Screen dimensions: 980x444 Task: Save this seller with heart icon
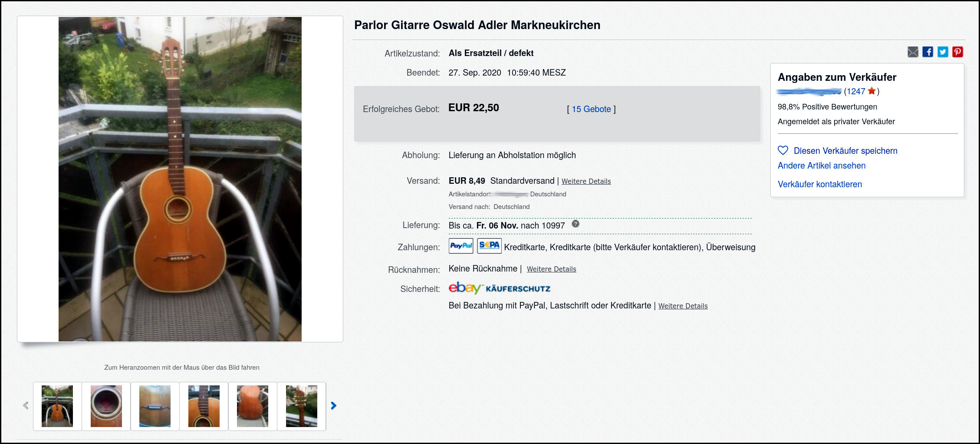click(783, 150)
